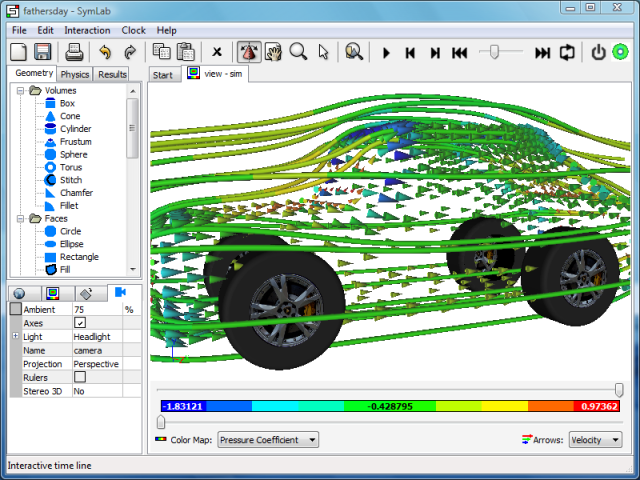The width and height of the screenshot is (640, 480).
Task: Select Ellipse under the Faces tree
Action: pos(73,244)
